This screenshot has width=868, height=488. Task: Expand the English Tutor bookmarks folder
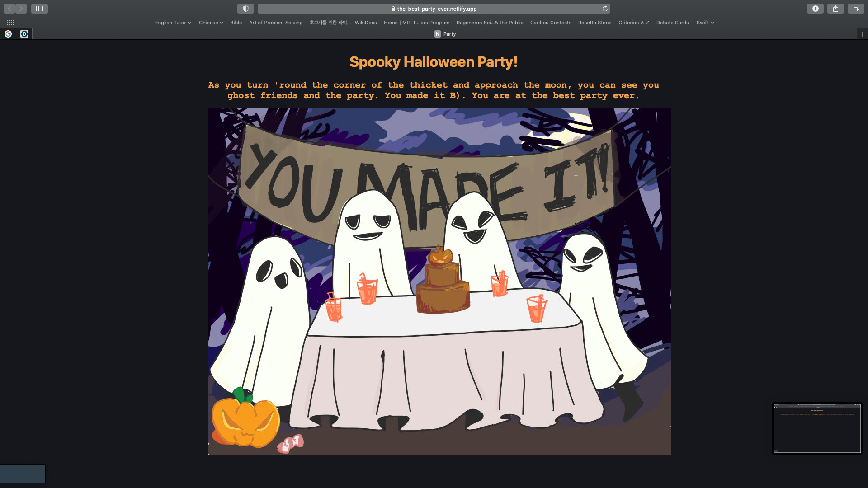[x=173, y=23]
